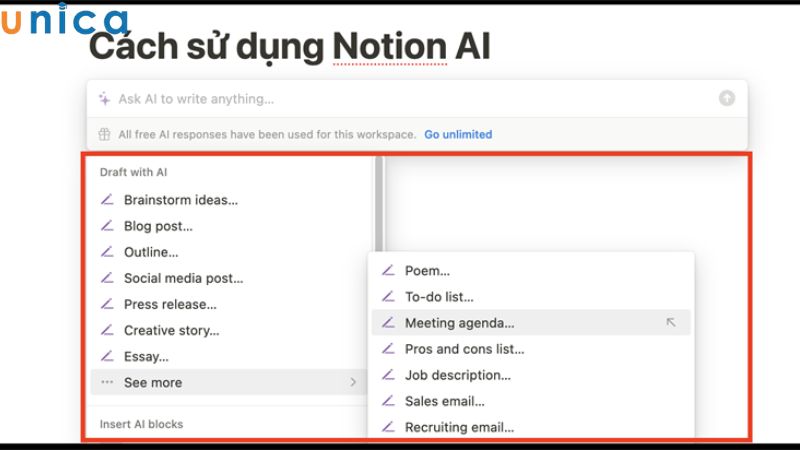Click the pencil icon beside Poem
This screenshot has height=450, width=800.
point(388,270)
